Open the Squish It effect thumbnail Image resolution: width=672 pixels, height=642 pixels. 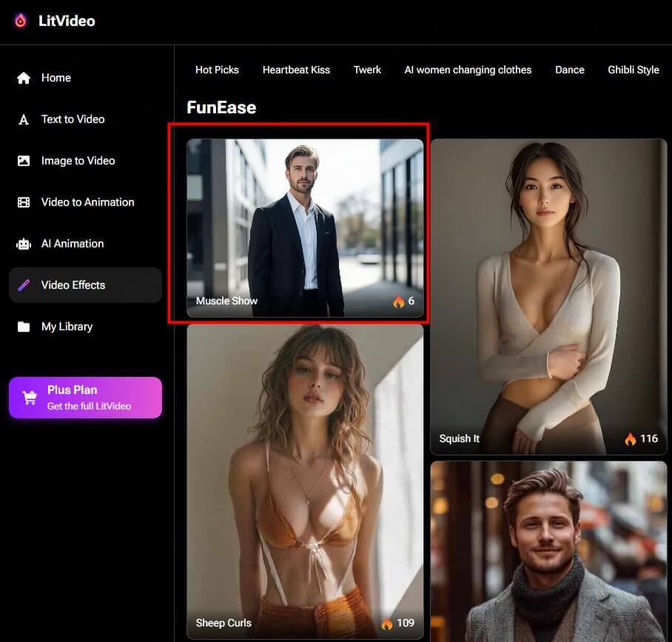548,296
